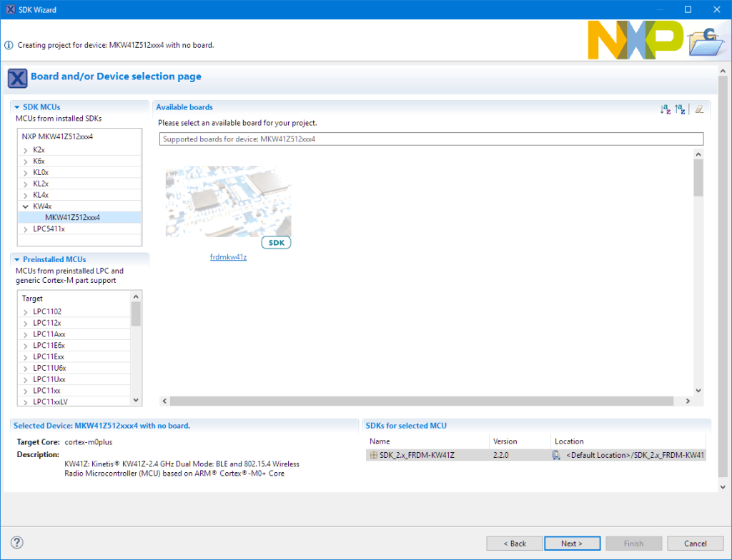Open the frdmkw41z board link
This screenshot has height=560, width=732.
click(228, 256)
